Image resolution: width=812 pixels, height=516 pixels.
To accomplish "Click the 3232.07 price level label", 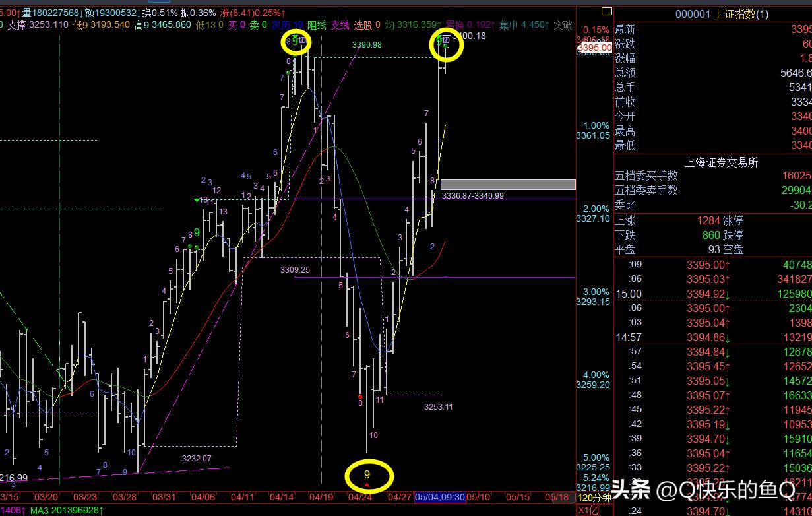I will [x=197, y=458].
